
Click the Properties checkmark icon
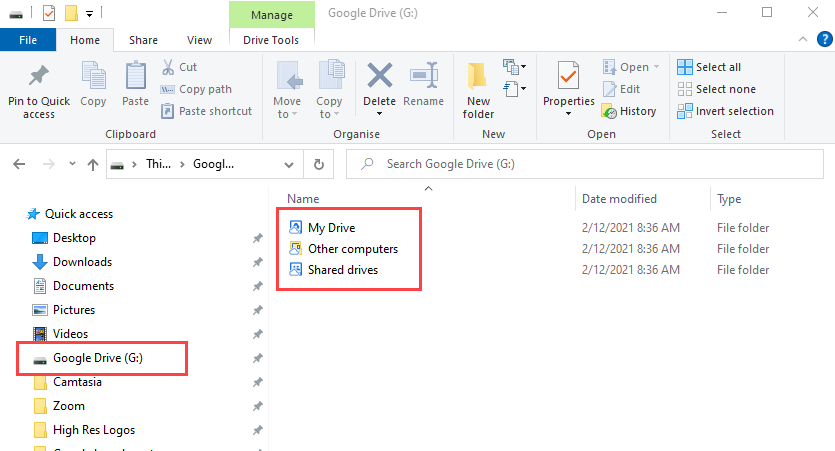click(x=568, y=76)
